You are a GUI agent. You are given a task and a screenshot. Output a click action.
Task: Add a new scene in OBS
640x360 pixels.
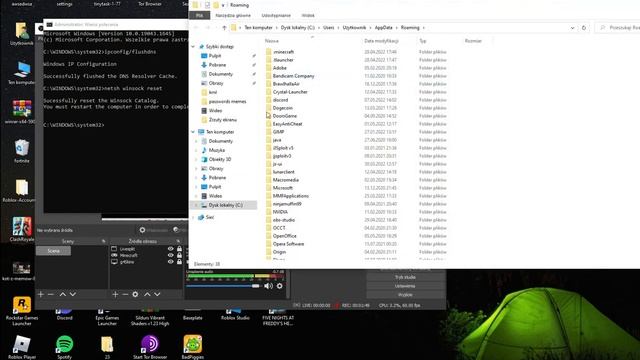point(40,294)
